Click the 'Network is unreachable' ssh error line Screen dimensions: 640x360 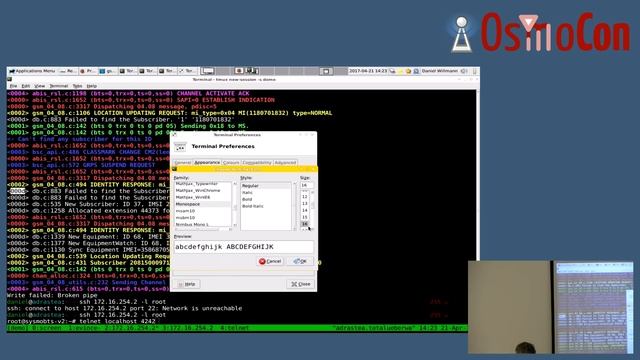pyautogui.click(x=124, y=308)
